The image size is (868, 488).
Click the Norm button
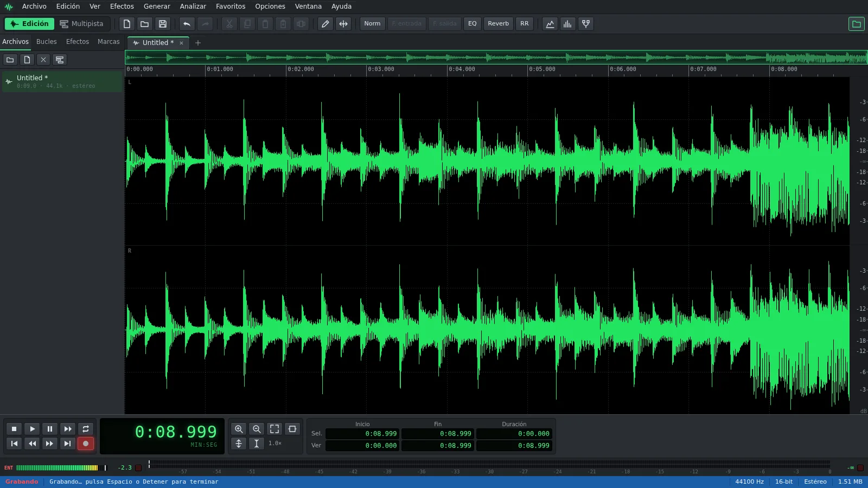click(372, 24)
